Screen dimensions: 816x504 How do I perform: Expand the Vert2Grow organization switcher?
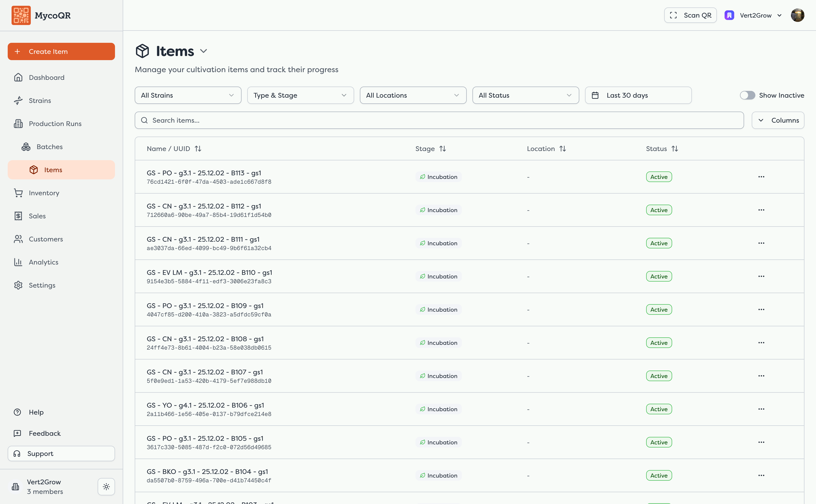pos(753,15)
